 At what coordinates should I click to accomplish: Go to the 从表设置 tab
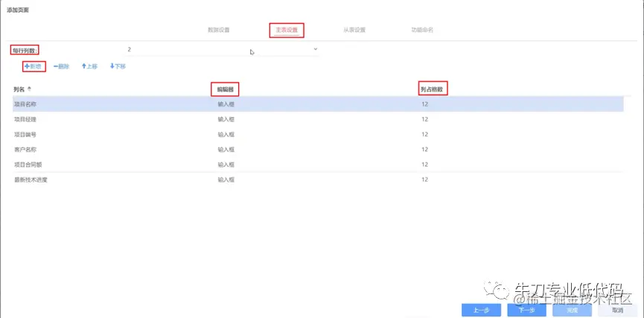tap(354, 30)
